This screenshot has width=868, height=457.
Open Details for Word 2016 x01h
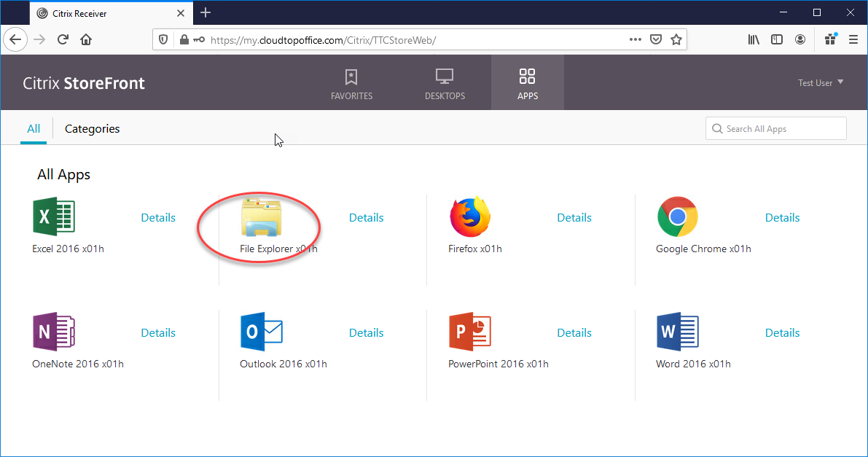tap(782, 333)
